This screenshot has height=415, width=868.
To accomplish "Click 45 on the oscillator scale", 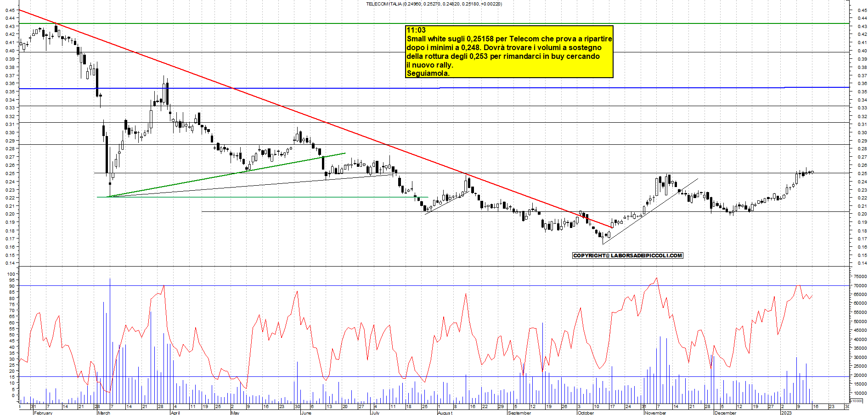I will 12,341.
